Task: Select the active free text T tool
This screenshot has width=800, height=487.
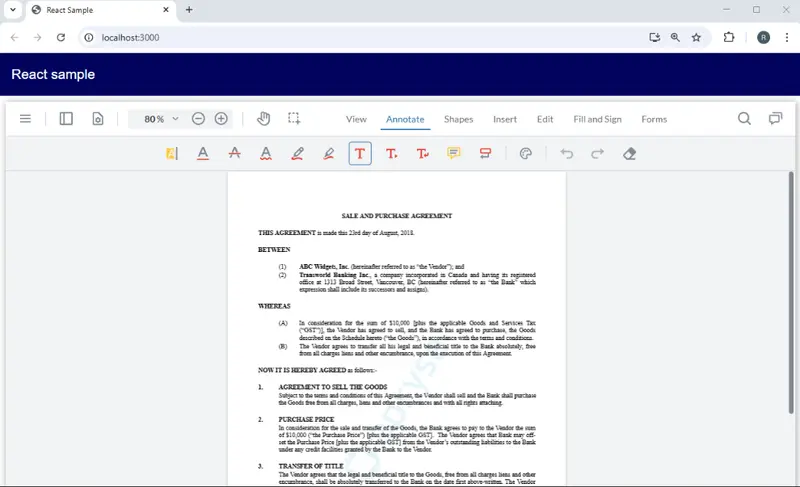Action: coord(360,153)
